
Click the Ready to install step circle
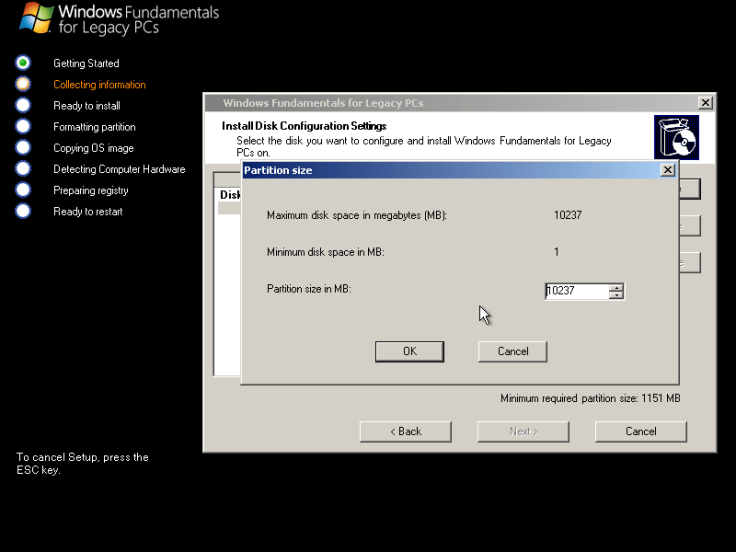(23, 105)
